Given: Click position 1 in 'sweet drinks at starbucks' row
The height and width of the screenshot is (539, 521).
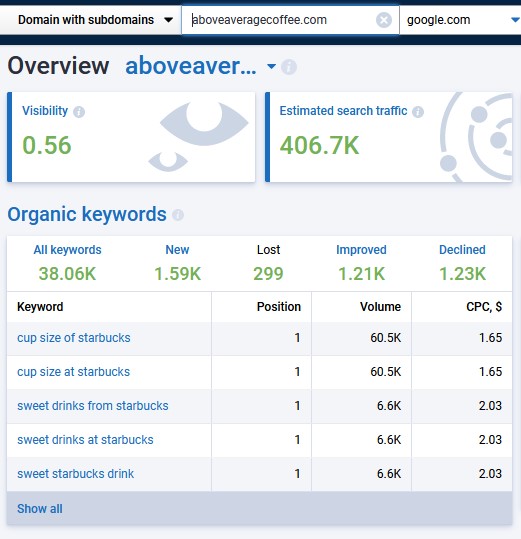Looking at the screenshot, I should [298, 440].
